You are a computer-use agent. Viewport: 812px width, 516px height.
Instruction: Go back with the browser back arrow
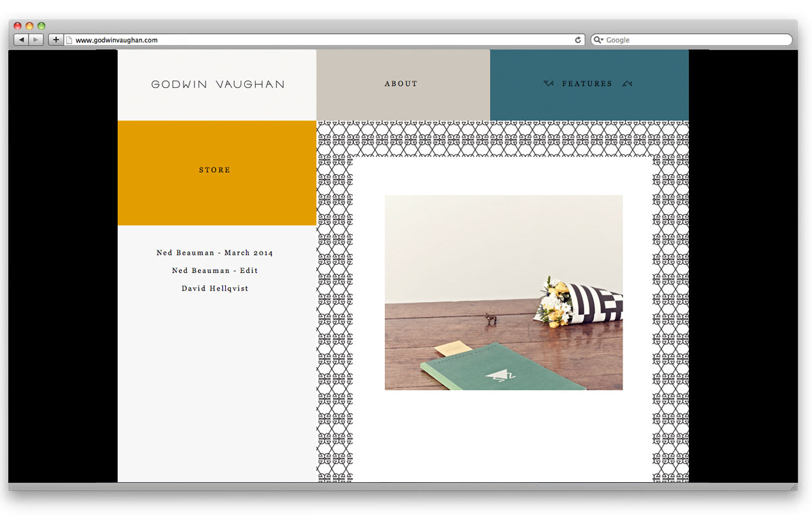click(x=21, y=40)
